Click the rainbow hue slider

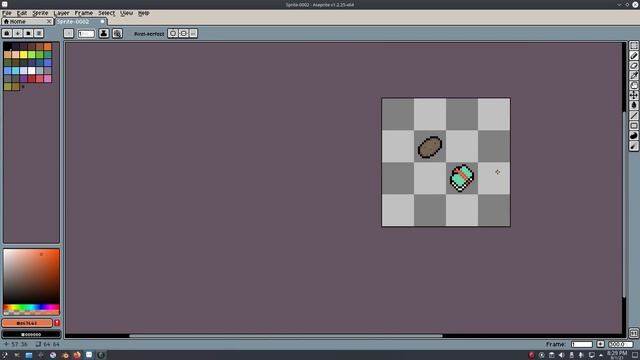click(31, 307)
